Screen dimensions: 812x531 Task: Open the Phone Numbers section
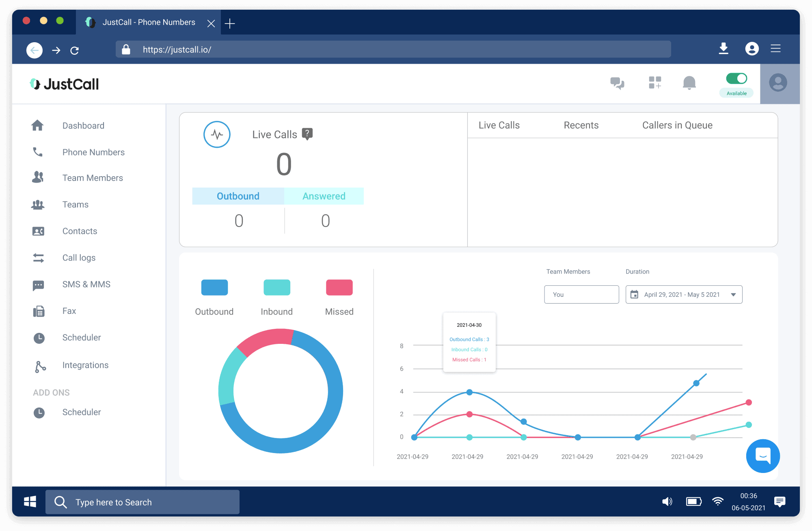point(93,152)
